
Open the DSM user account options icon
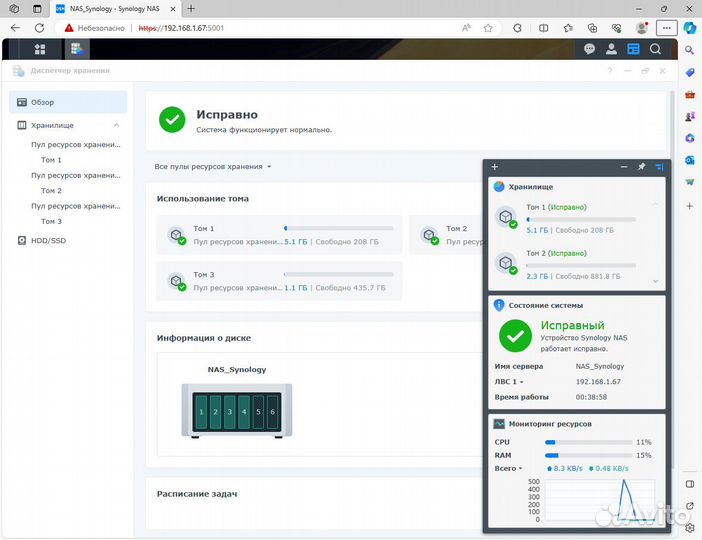[x=611, y=48]
